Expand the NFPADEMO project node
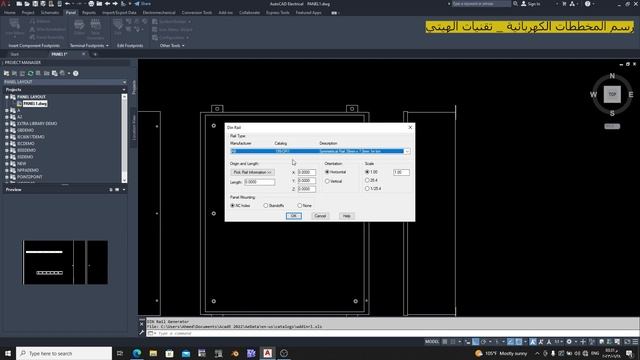640x360 pixels. (x=7, y=170)
